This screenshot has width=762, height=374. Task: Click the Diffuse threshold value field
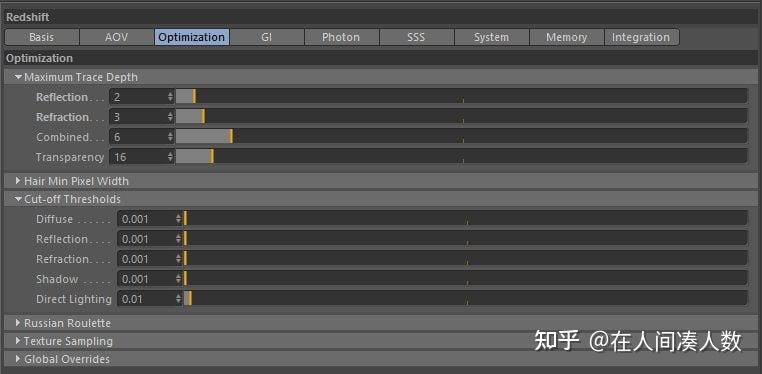(146, 219)
